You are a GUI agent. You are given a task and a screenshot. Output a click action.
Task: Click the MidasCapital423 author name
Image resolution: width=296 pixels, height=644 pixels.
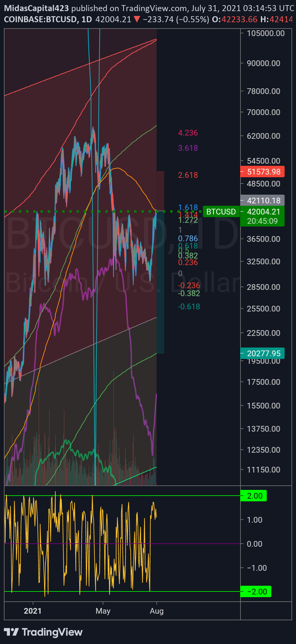click(36, 8)
